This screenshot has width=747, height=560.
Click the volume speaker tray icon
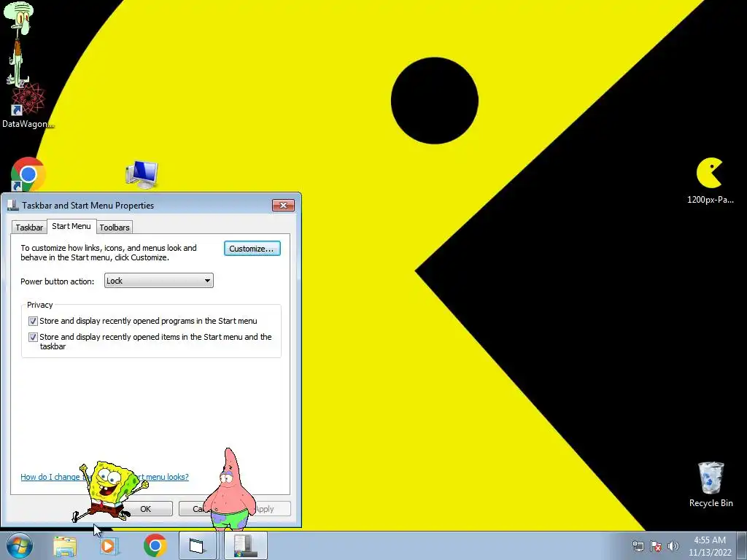click(673, 546)
